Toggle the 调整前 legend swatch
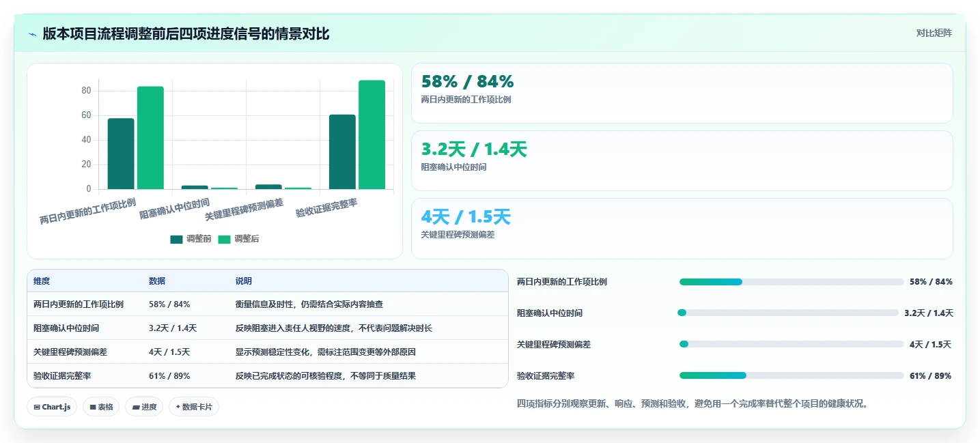Viewport: 980px width, 443px height. coord(177,239)
